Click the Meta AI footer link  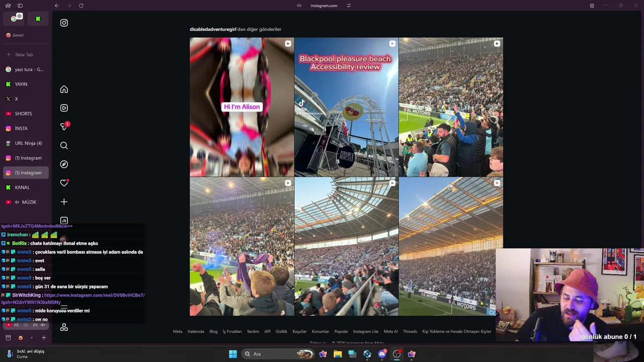[x=391, y=331]
